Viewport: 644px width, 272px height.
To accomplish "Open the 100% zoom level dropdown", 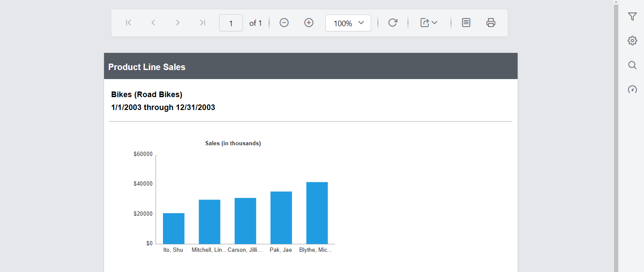I will pos(348,23).
